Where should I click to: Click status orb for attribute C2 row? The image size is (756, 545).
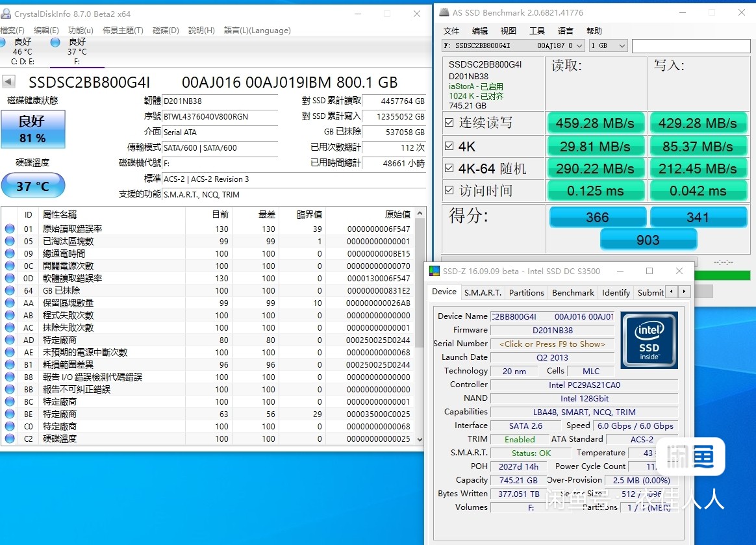coord(10,438)
